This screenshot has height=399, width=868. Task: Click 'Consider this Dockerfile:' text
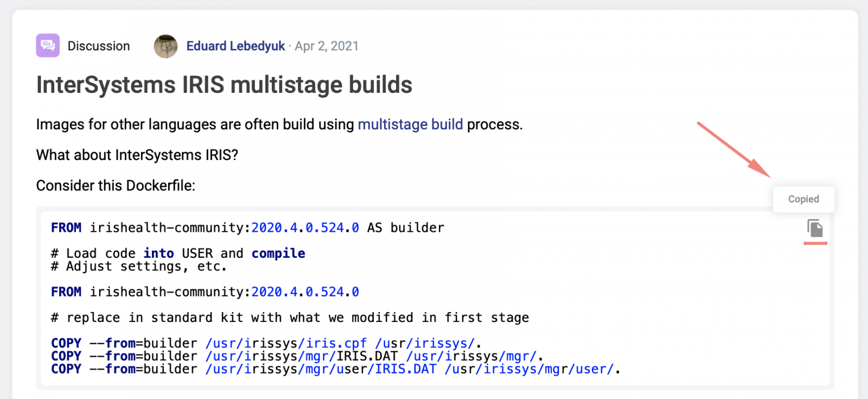pyautogui.click(x=116, y=186)
